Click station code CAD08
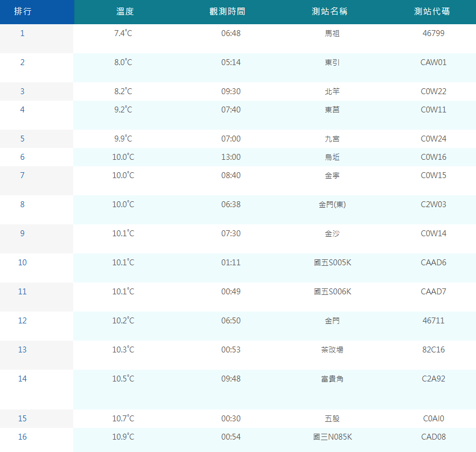 coord(433,437)
